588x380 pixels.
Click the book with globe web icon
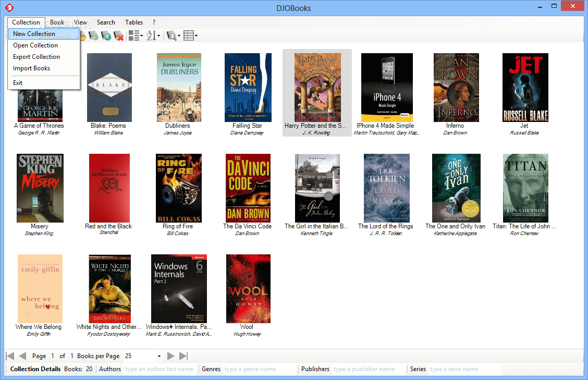(x=106, y=35)
